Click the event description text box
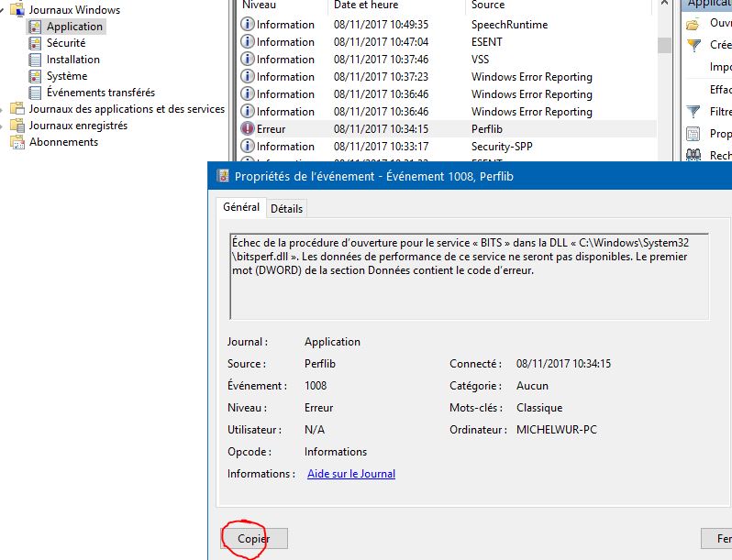The width and height of the screenshot is (732, 560). [468, 275]
